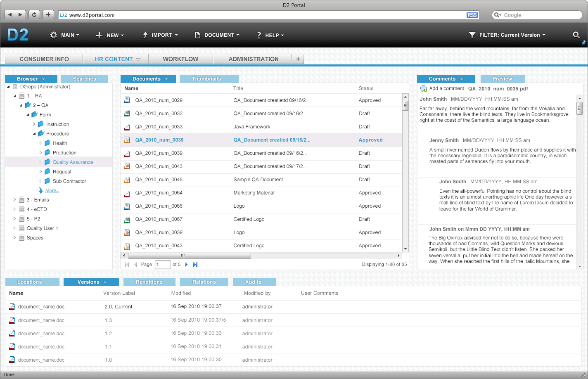
Task: Click the browser forward arrow button
Action: point(21,14)
